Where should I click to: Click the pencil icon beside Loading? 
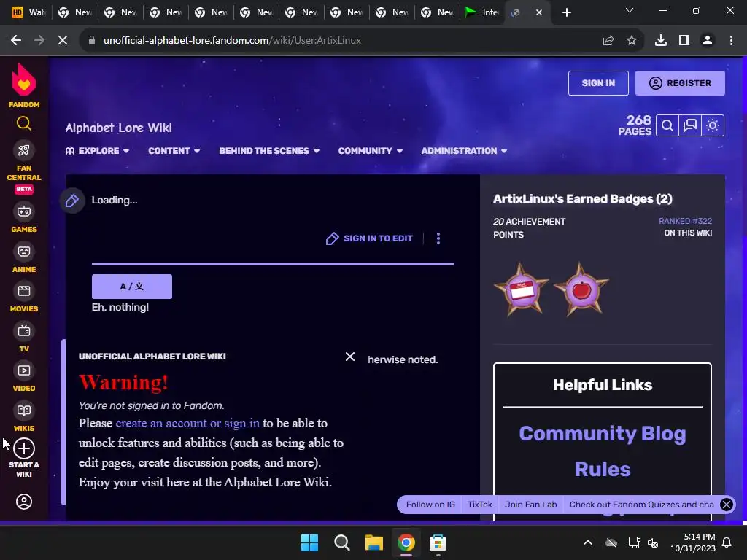point(72,201)
